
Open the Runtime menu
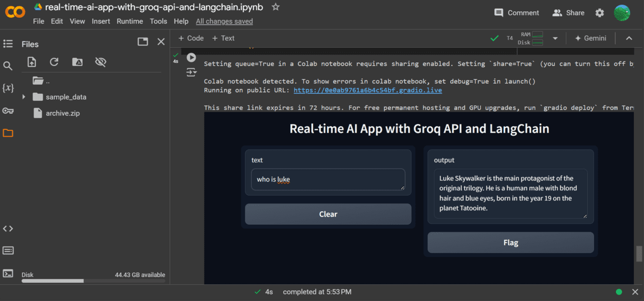pos(130,21)
